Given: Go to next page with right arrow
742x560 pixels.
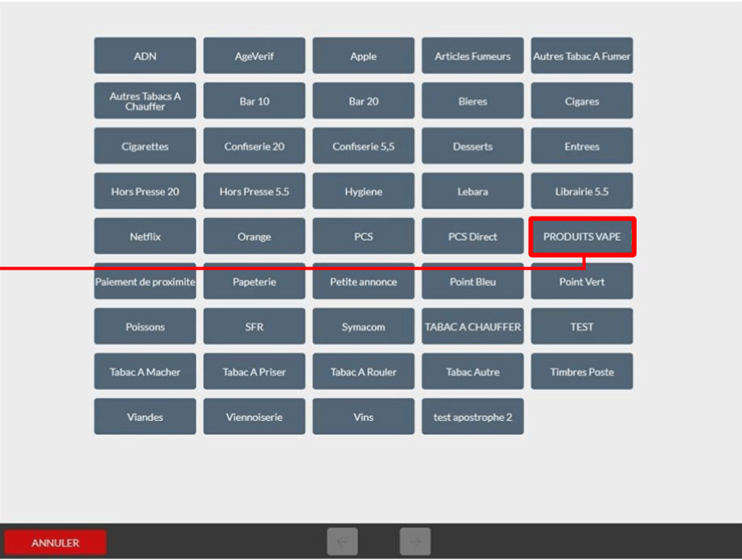Looking at the screenshot, I should 415,541.
